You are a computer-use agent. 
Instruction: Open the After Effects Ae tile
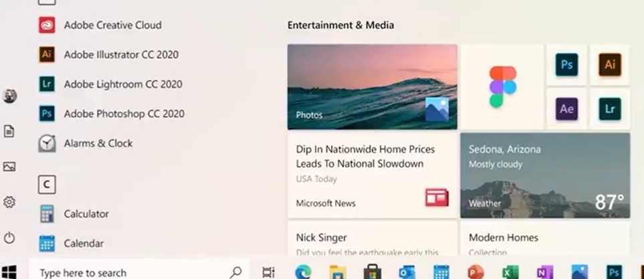[x=567, y=109]
